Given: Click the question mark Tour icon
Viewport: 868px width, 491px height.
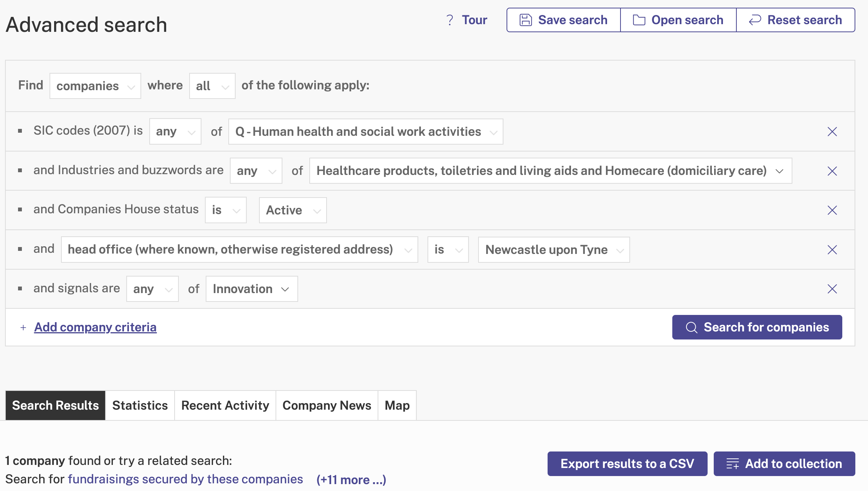Looking at the screenshot, I should pos(450,20).
